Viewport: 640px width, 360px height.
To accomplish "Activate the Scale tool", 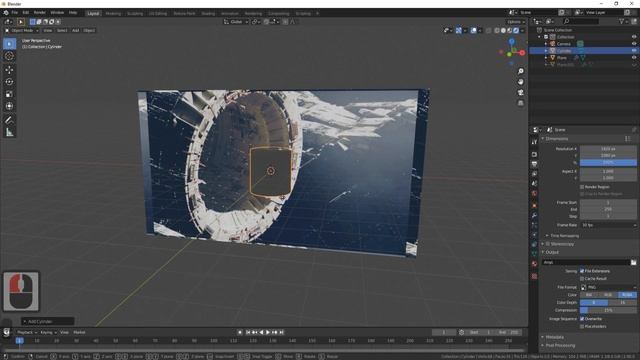I will pos(9,94).
